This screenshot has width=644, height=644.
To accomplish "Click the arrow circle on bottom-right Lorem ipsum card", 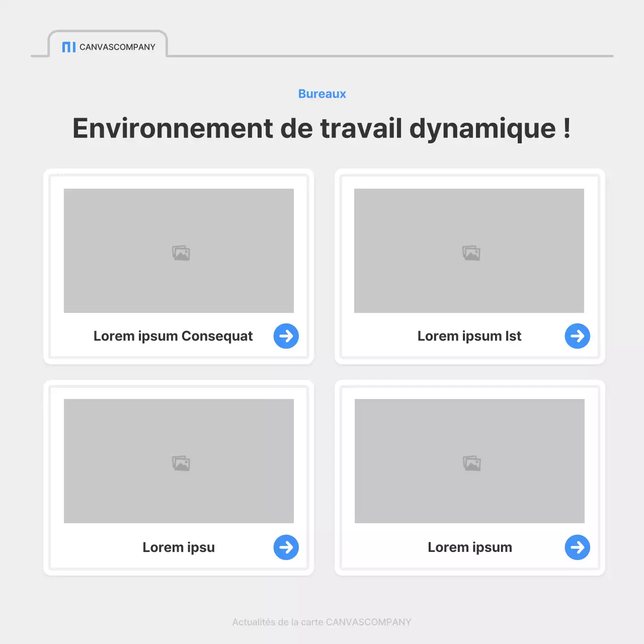I will tap(577, 547).
